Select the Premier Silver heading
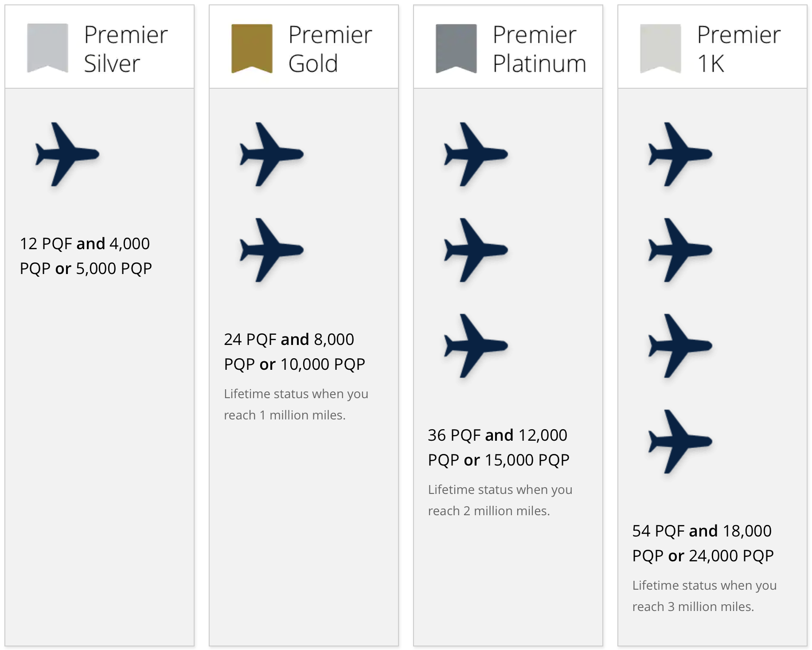The height and width of the screenshot is (650, 812). [126, 49]
